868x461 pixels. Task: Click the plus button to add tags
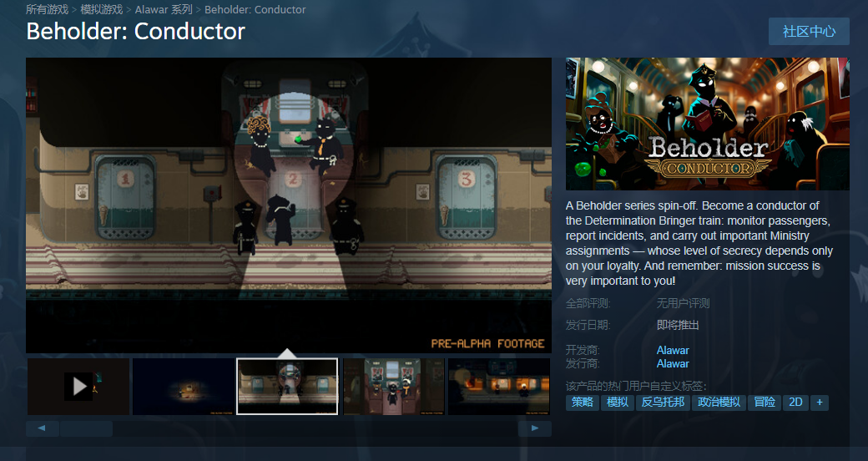pyautogui.click(x=820, y=403)
